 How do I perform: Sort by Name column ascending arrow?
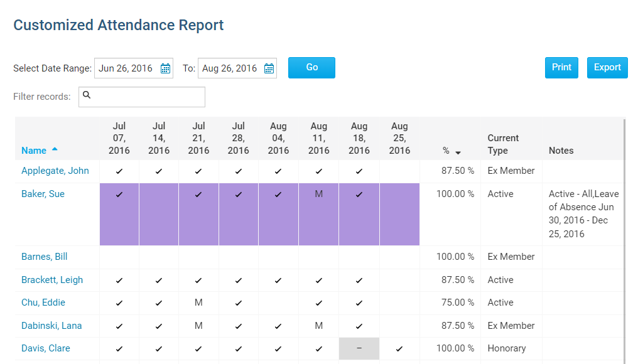tap(55, 149)
